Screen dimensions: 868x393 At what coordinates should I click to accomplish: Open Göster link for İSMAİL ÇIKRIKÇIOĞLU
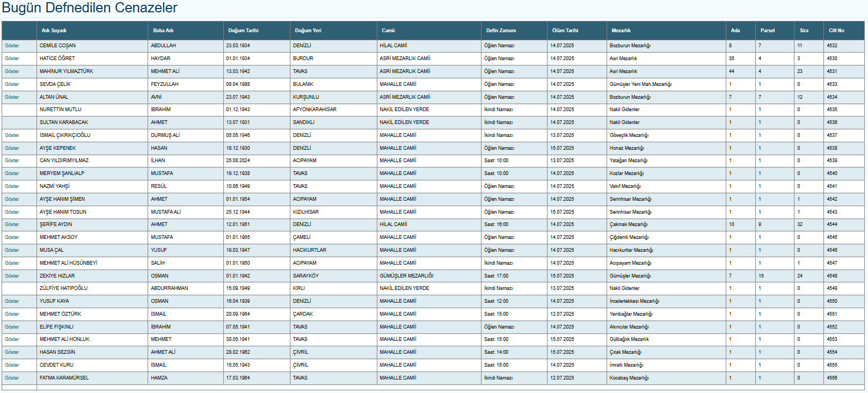pyautogui.click(x=12, y=135)
